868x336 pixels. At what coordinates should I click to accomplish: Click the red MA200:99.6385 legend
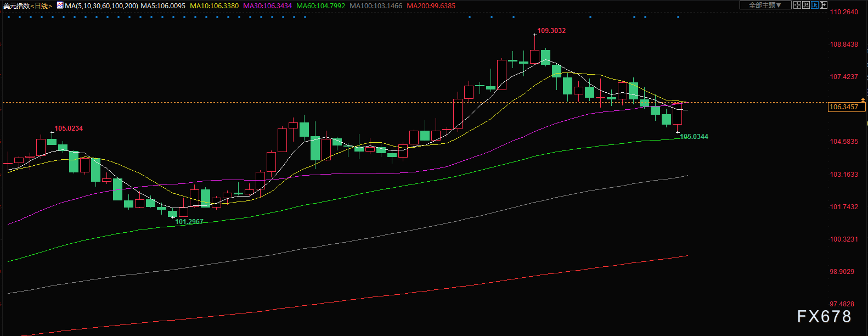pyautogui.click(x=431, y=6)
